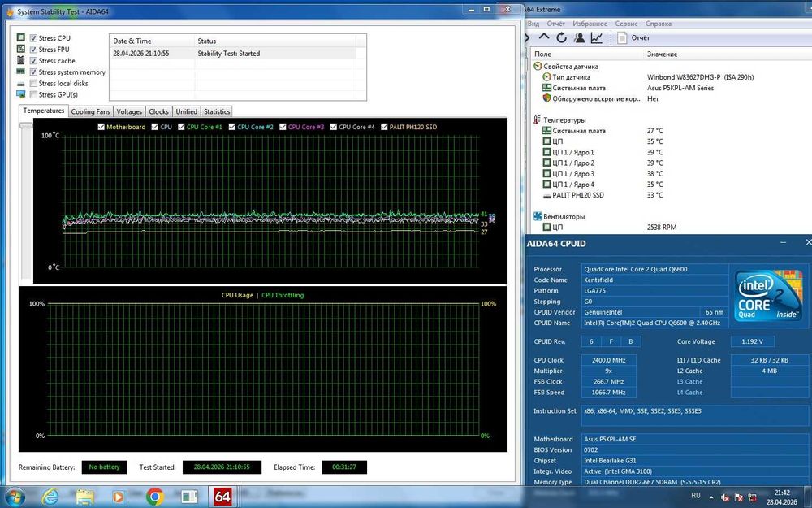Click the clock icon beside Тип датчика
This screenshot has height=508, width=812.
click(x=546, y=76)
